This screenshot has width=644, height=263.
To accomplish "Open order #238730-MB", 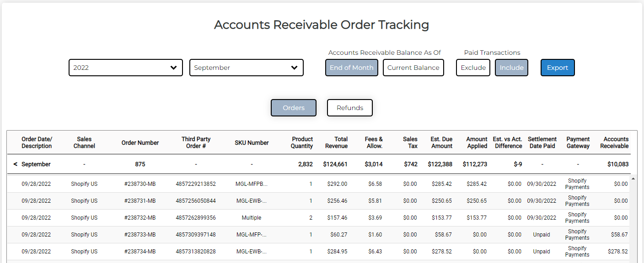I will point(140,184).
